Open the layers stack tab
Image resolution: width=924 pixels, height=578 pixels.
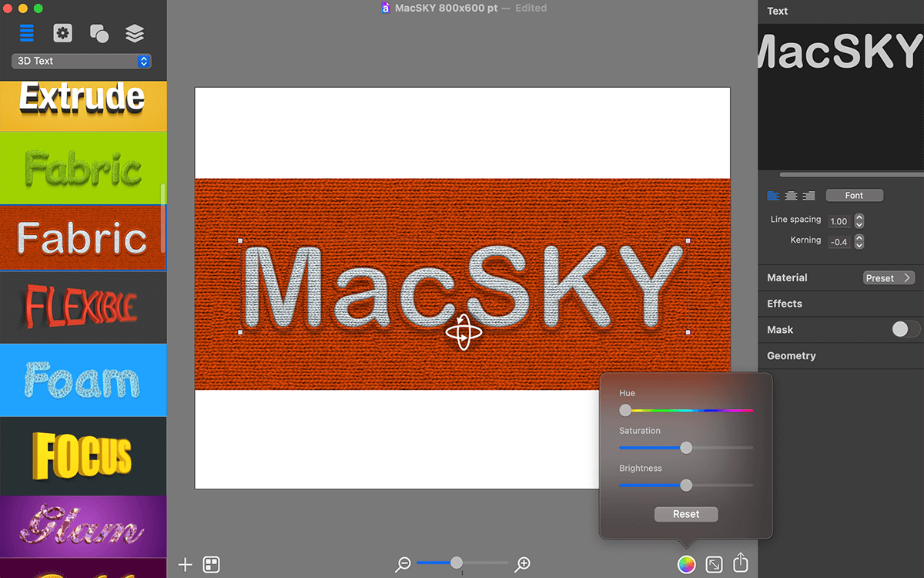pyautogui.click(x=135, y=33)
